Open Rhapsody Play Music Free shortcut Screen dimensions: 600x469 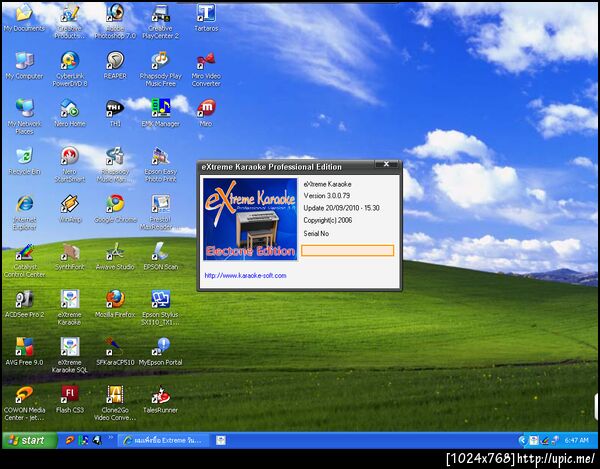(x=160, y=69)
